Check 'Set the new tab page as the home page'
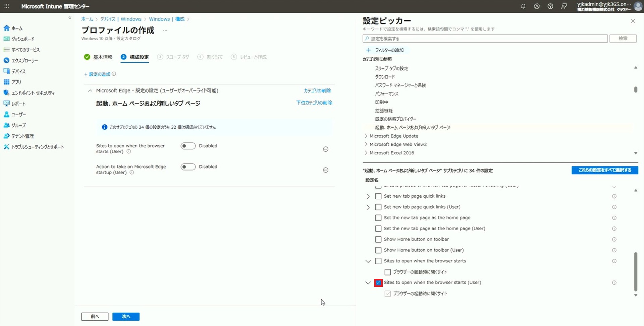The image size is (644, 326). click(x=378, y=218)
